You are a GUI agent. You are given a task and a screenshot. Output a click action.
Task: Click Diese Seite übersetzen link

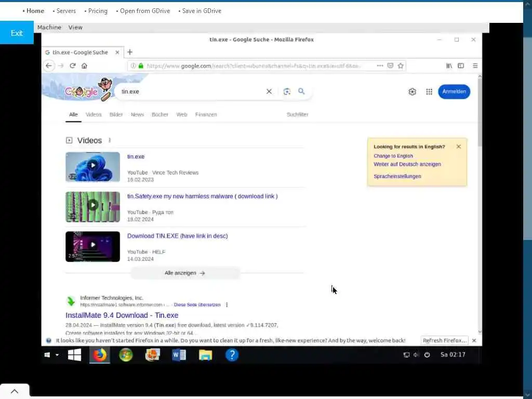(197, 305)
